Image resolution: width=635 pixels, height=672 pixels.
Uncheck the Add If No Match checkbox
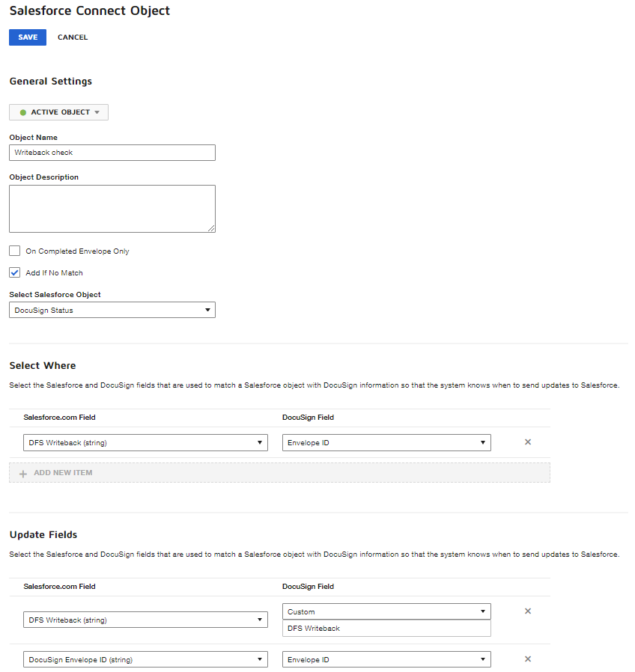pyautogui.click(x=14, y=272)
